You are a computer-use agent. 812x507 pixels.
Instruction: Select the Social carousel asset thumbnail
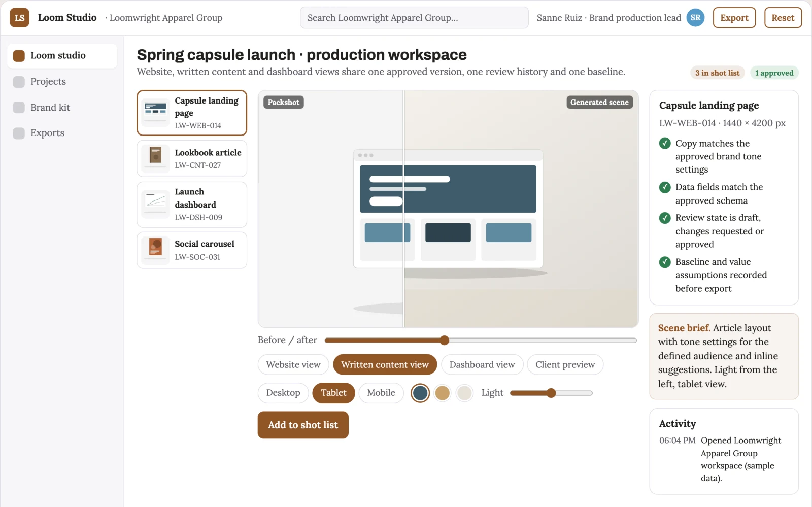pos(156,250)
